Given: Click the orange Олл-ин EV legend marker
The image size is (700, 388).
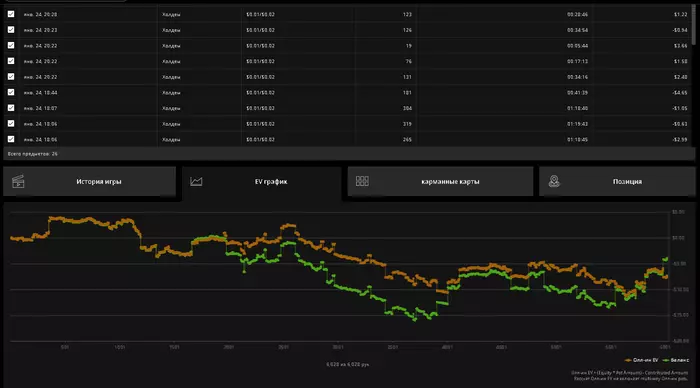Looking at the screenshot, I should [x=628, y=360].
